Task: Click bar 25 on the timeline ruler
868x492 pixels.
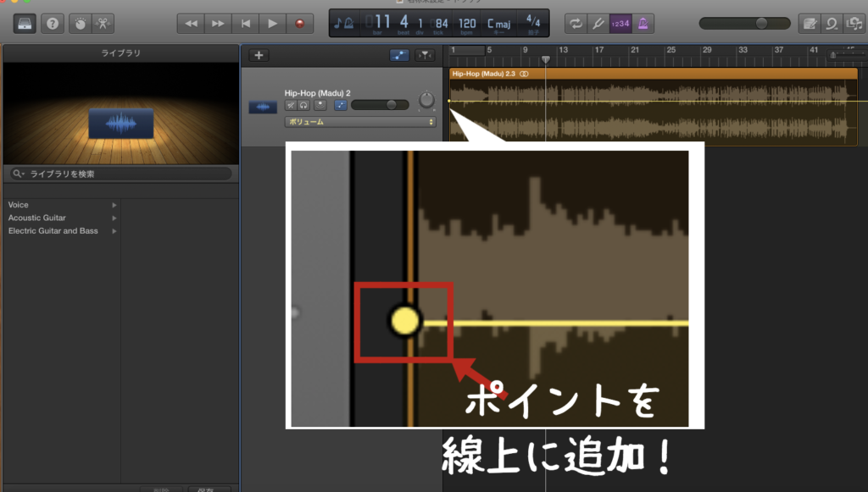Action: click(x=671, y=50)
